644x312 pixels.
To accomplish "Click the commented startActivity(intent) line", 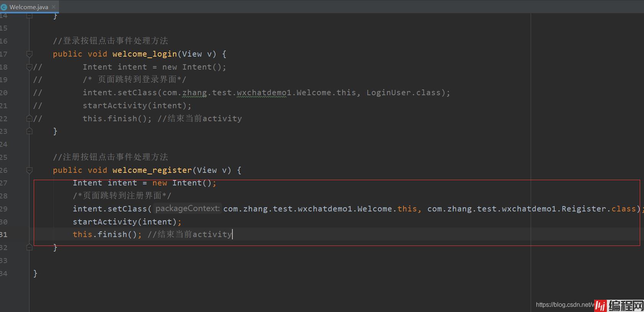I will point(137,106).
